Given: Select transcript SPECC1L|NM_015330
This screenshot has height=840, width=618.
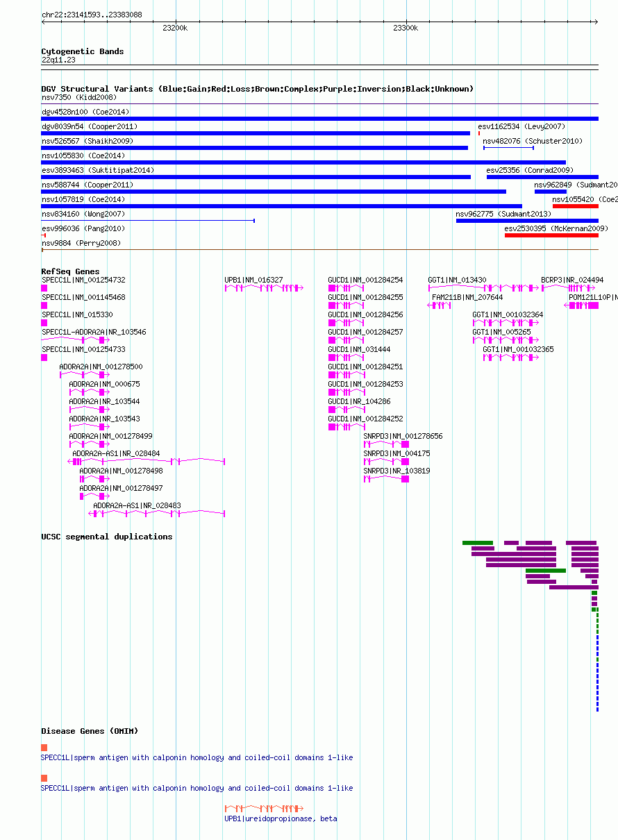Looking at the screenshot, I should [77, 315].
